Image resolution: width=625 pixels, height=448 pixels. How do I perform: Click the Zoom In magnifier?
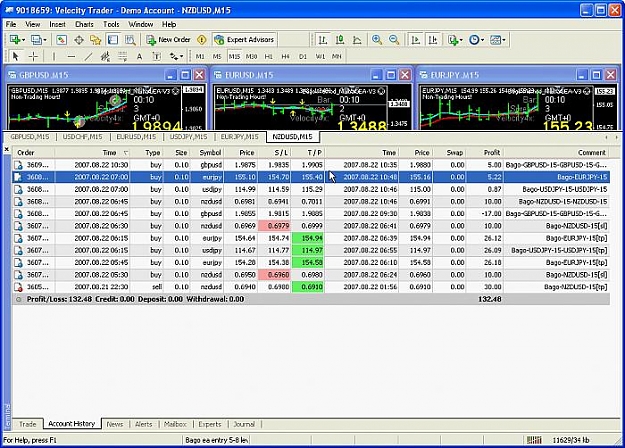(x=377, y=39)
